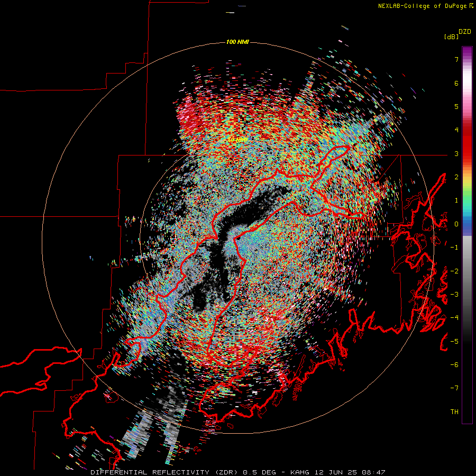Click the -2 value on the color scale
Screen dimensions: 476x476
pos(454,271)
